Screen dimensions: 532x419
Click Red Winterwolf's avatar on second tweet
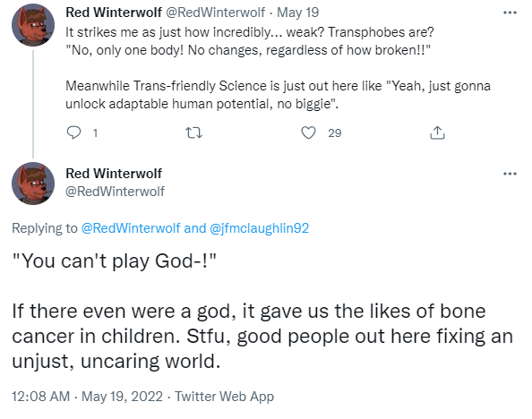(33, 184)
